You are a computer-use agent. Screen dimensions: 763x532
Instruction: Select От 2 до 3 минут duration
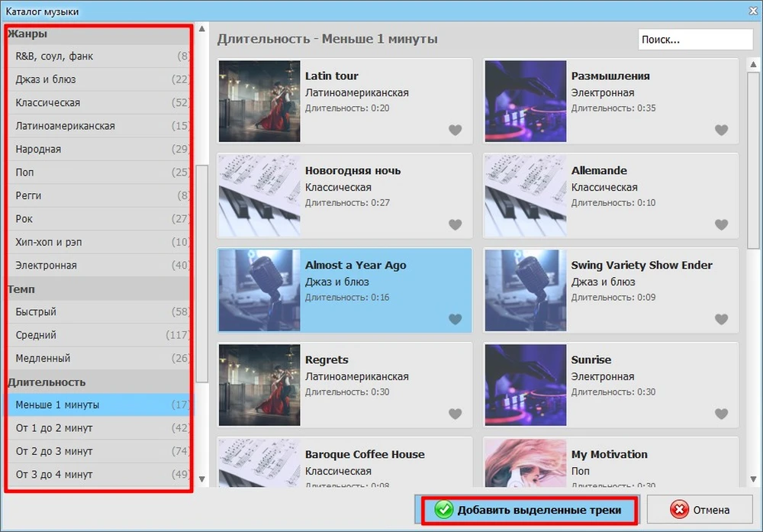[x=54, y=451]
